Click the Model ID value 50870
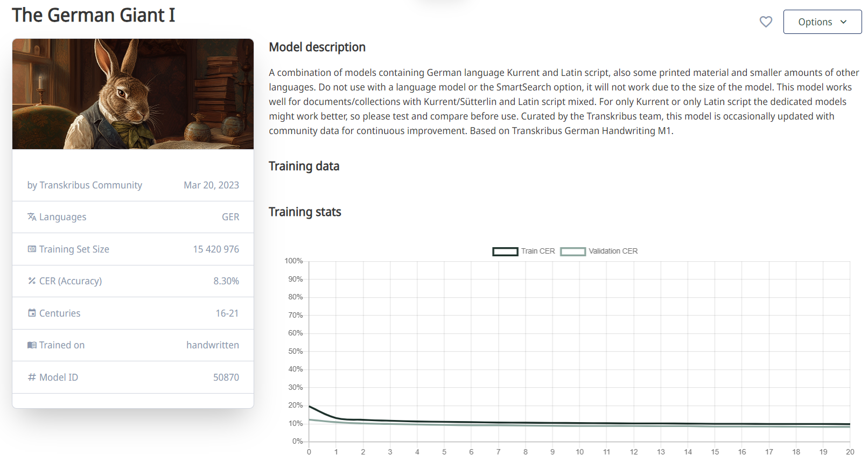 (x=226, y=377)
